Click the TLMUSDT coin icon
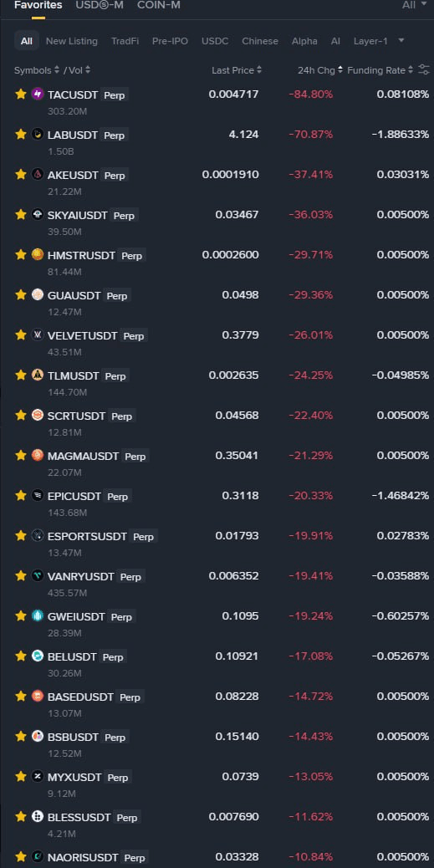The height and width of the screenshot is (868, 434). pos(37,375)
